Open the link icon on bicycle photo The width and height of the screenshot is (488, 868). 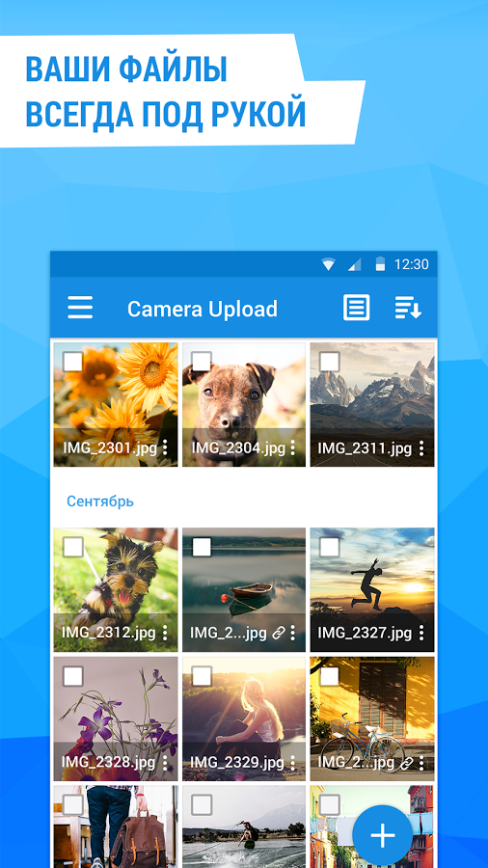point(407,763)
